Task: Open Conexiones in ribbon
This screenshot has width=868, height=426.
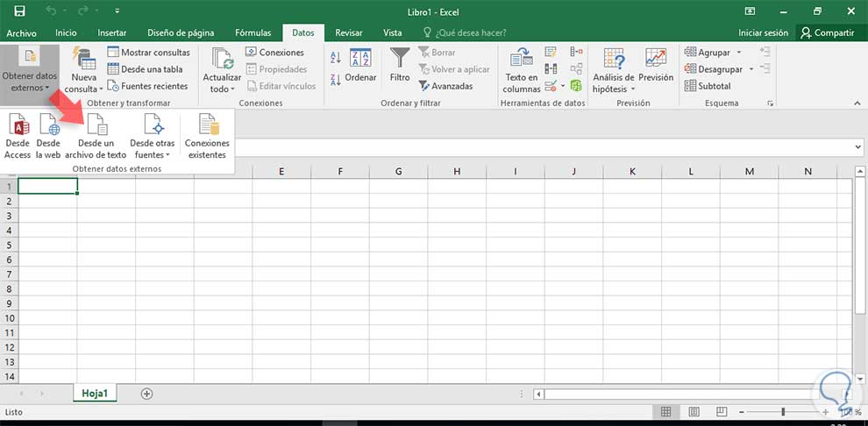Action: coord(274,53)
